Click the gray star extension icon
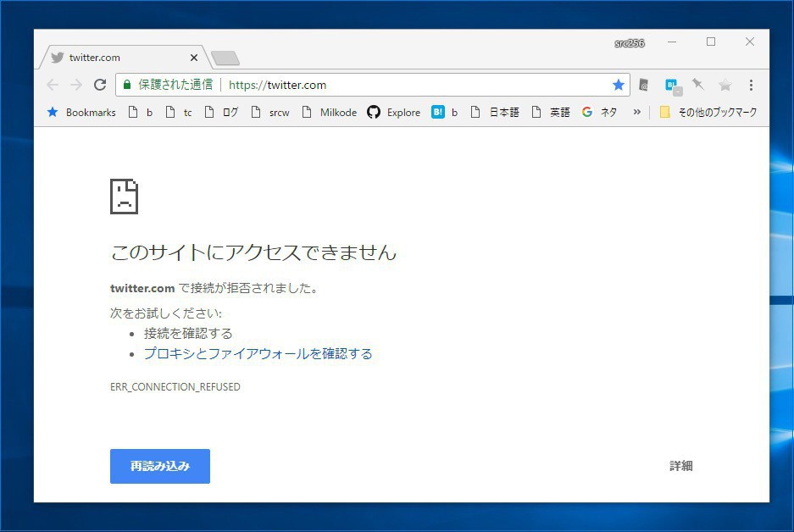 725,85
